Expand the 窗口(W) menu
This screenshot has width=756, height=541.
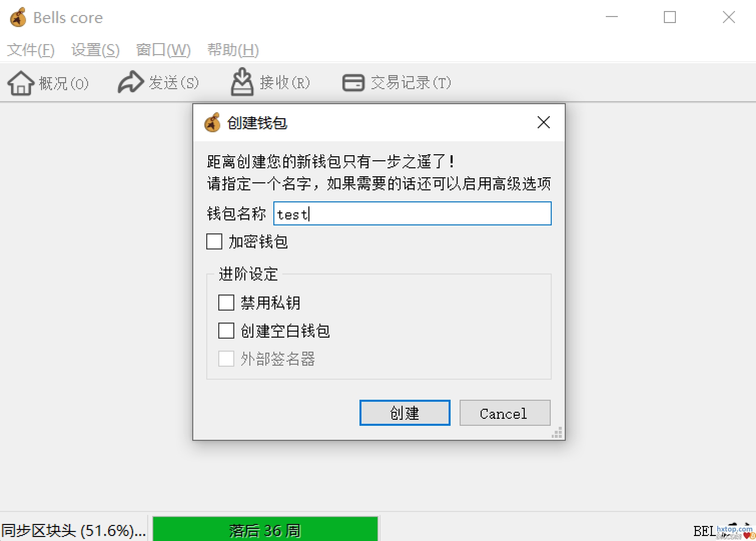(163, 50)
